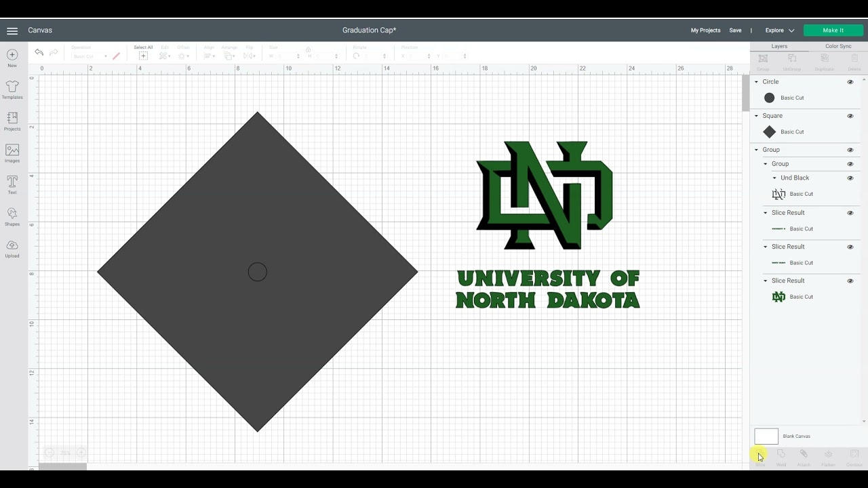Click the Save link
Viewport: 868px width, 488px height.
[x=736, y=30]
